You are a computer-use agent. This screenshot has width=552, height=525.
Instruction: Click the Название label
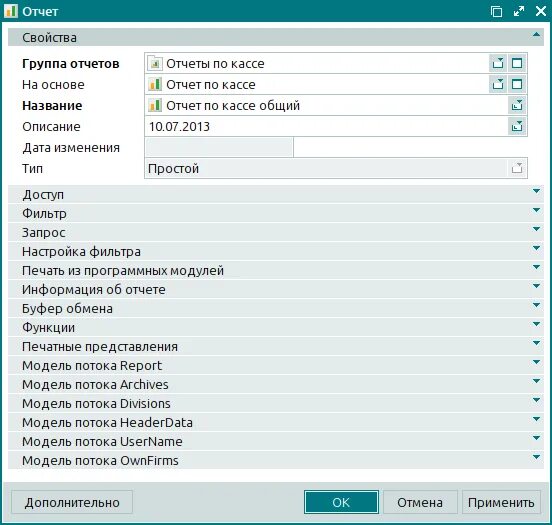[x=52, y=105]
